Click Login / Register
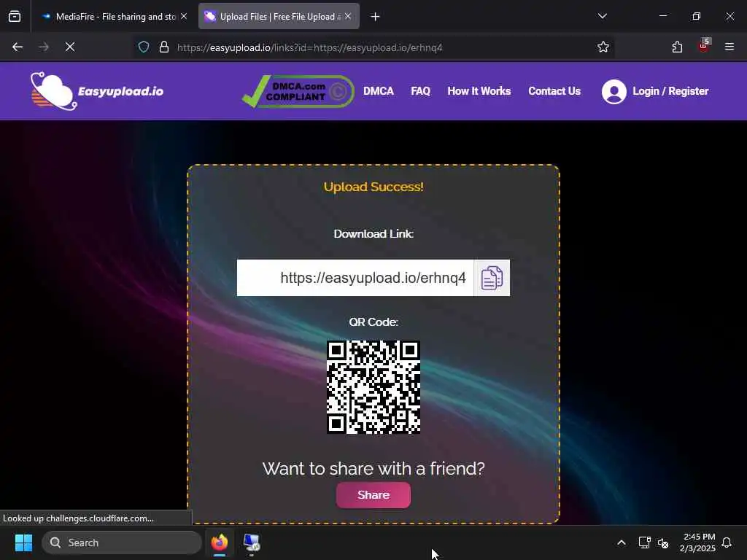Viewport: 747px width, 560px height. (670, 91)
